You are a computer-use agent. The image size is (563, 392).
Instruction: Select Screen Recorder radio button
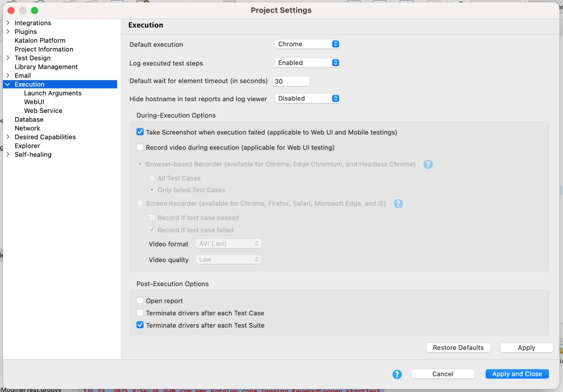(140, 204)
